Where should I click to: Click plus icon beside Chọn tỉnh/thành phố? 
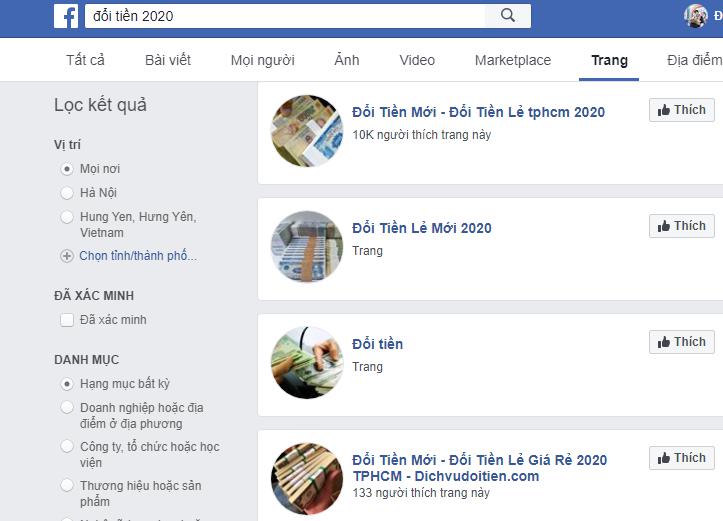click(x=67, y=256)
